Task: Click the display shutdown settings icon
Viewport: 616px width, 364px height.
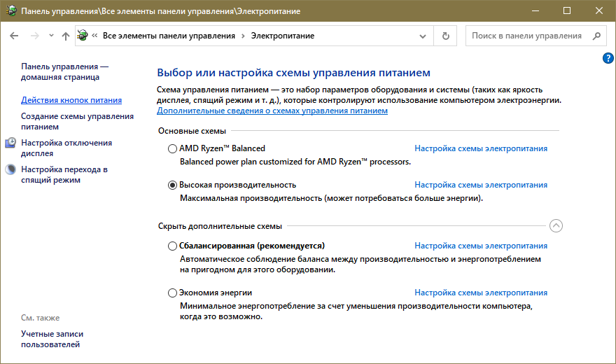Action: click(x=10, y=143)
